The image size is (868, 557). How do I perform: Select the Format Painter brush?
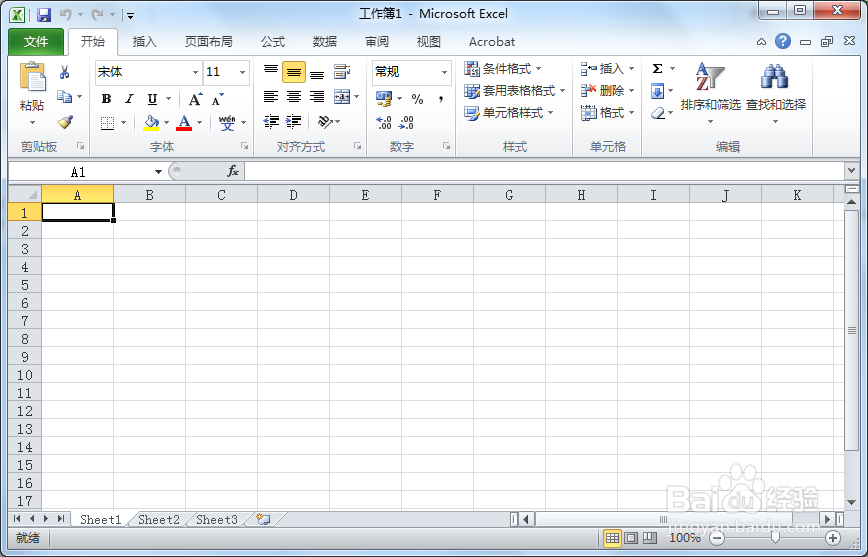tap(65, 122)
